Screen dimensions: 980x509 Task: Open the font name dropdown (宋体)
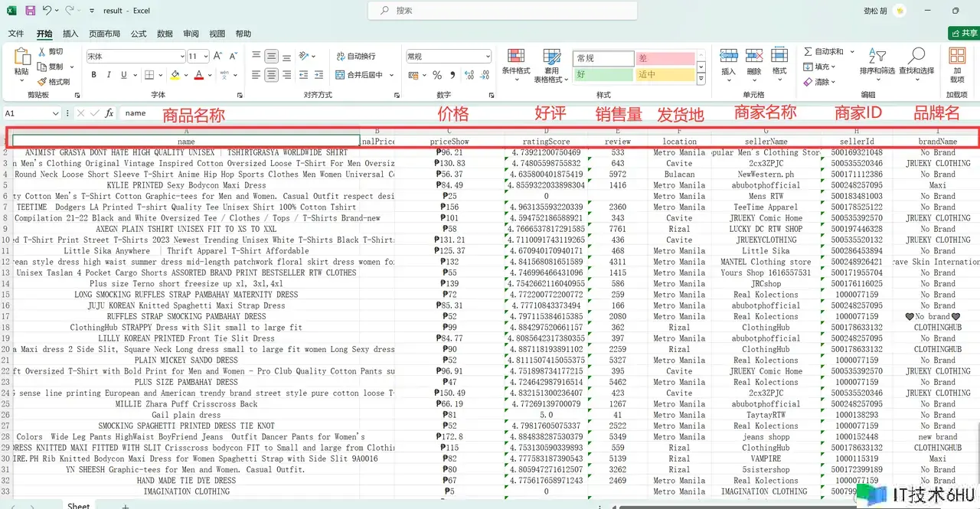tap(181, 57)
